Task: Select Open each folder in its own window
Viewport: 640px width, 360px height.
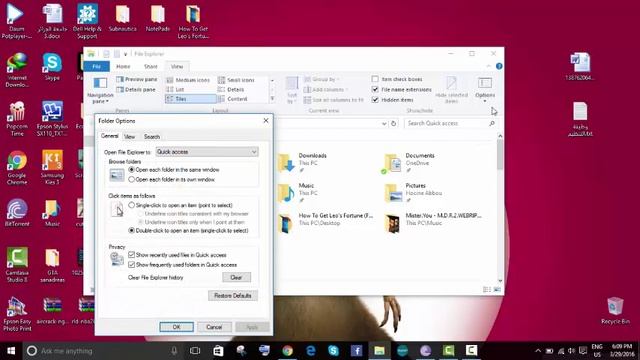Action: (x=131, y=179)
